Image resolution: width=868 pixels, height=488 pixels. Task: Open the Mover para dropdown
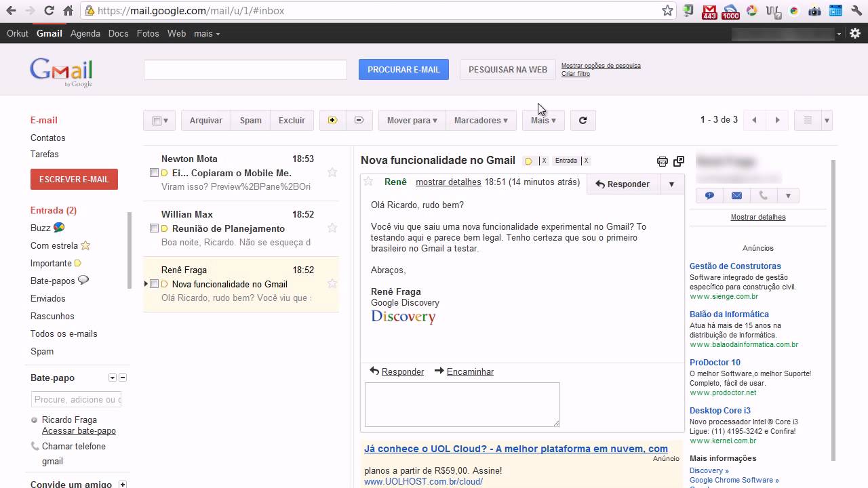coord(412,121)
